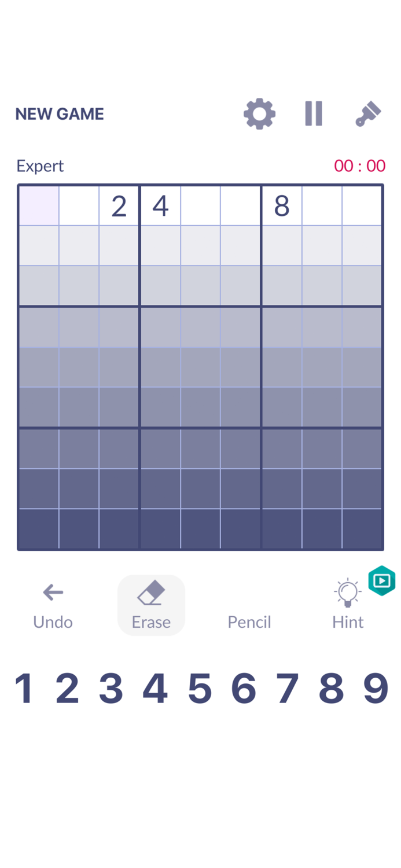
Task: Request a Hint via the lightbulb
Action: click(347, 593)
